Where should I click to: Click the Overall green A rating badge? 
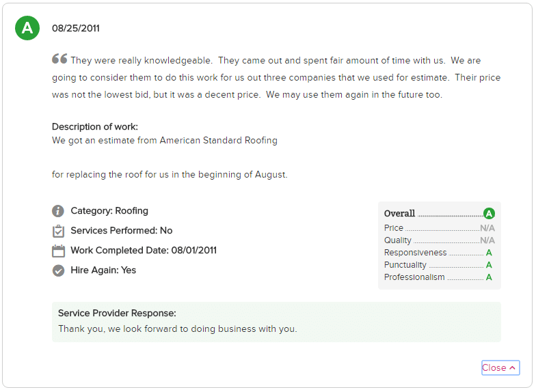490,214
